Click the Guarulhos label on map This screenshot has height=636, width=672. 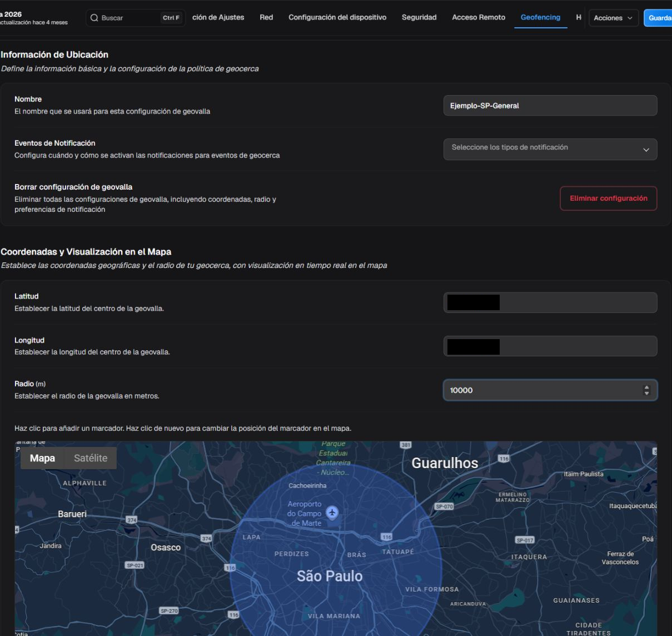[445, 463]
